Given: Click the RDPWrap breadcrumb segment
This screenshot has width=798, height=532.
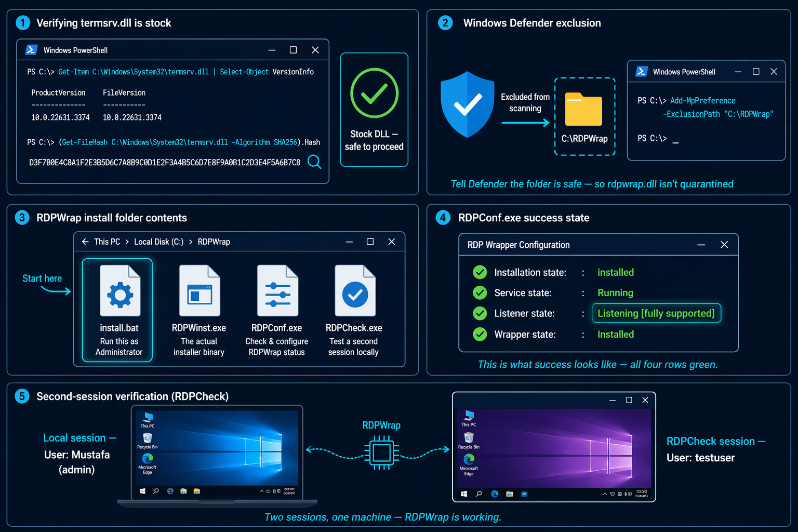Looking at the screenshot, I should (x=214, y=242).
